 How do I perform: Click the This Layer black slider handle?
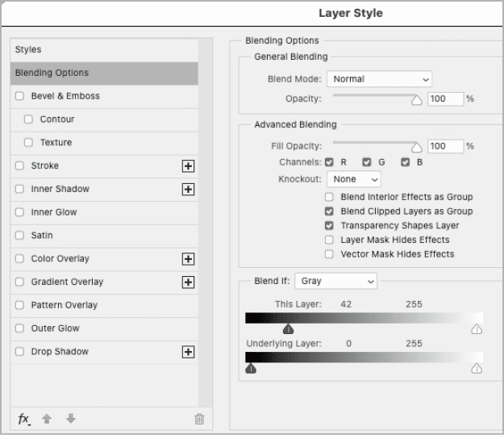point(288,328)
